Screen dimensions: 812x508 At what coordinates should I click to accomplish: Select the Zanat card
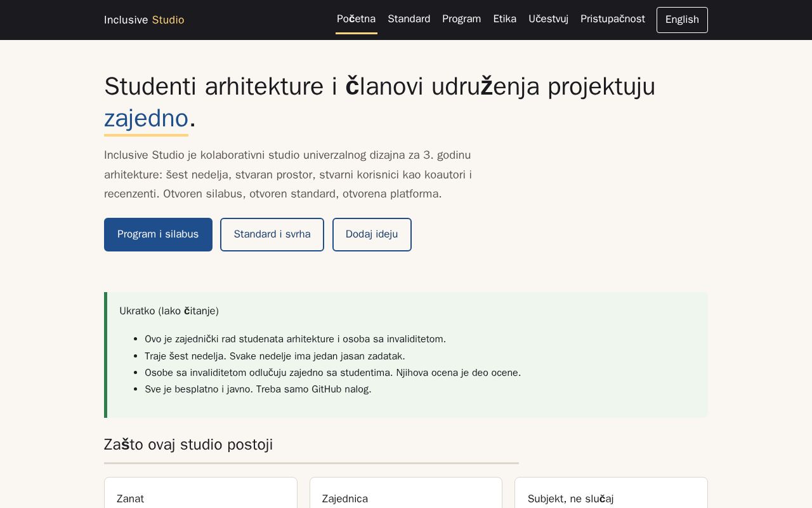(x=200, y=493)
